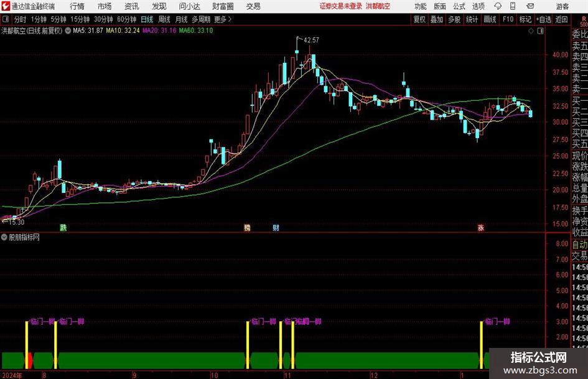Click the 游客 guest account label

pyautogui.click(x=562, y=6)
